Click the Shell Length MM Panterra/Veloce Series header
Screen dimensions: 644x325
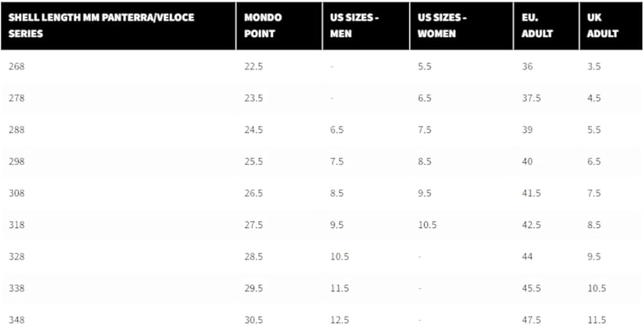[x=101, y=25]
